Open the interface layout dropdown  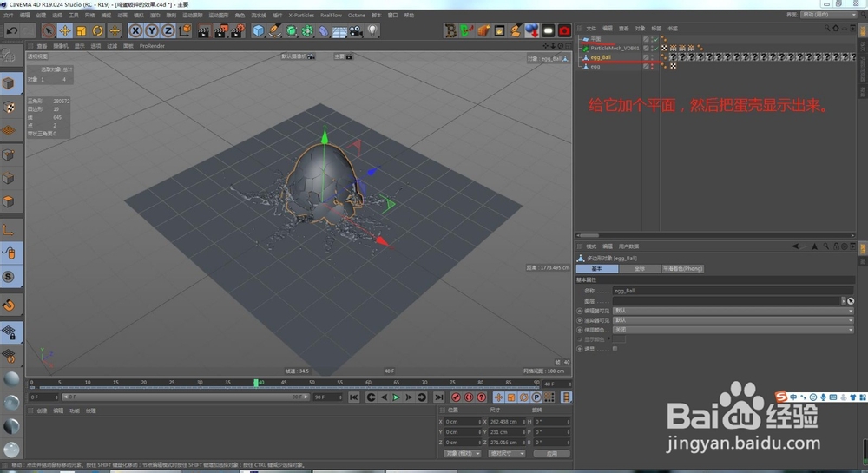pos(829,15)
